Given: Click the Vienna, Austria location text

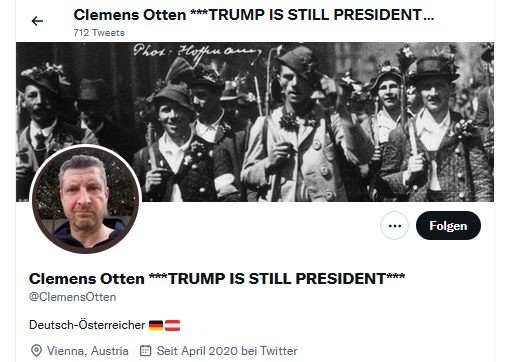Looking at the screenshot, I should [x=88, y=351].
